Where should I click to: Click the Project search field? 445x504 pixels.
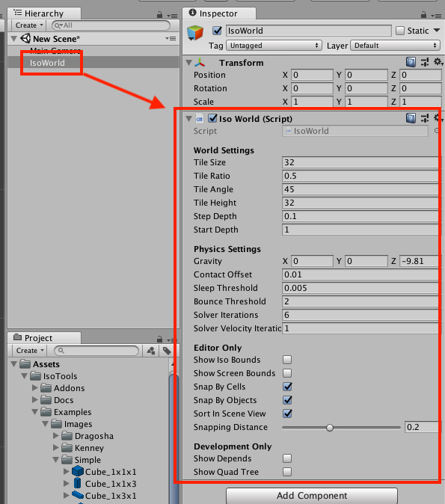[x=96, y=351]
